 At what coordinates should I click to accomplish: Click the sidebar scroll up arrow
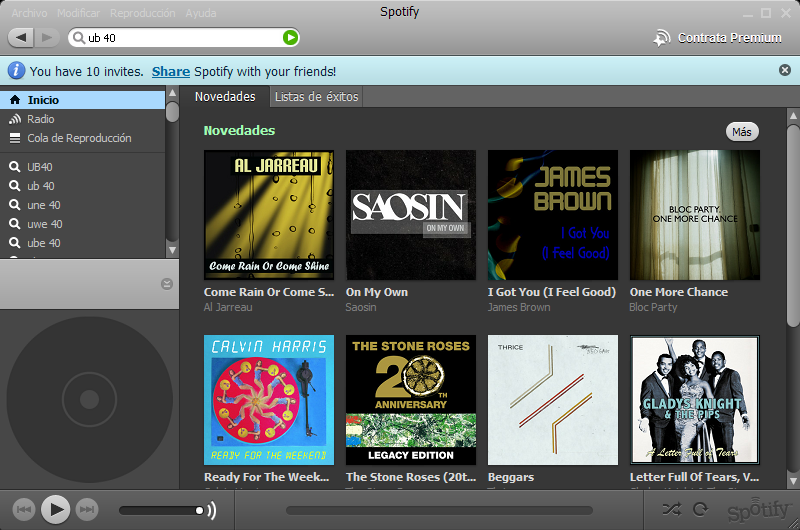click(x=172, y=93)
